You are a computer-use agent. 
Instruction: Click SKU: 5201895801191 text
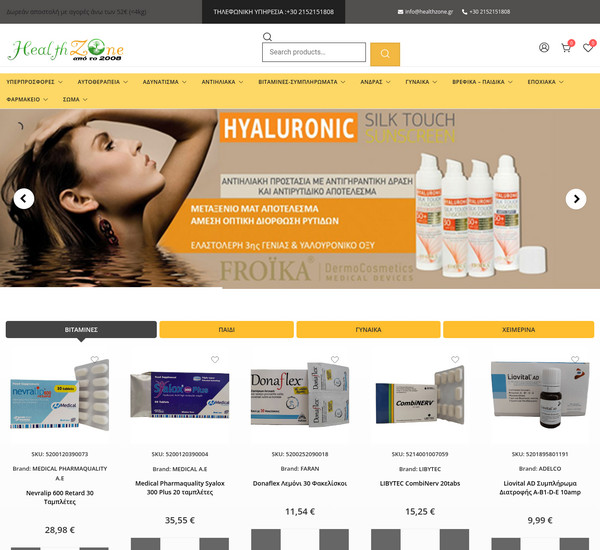click(x=540, y=454)
